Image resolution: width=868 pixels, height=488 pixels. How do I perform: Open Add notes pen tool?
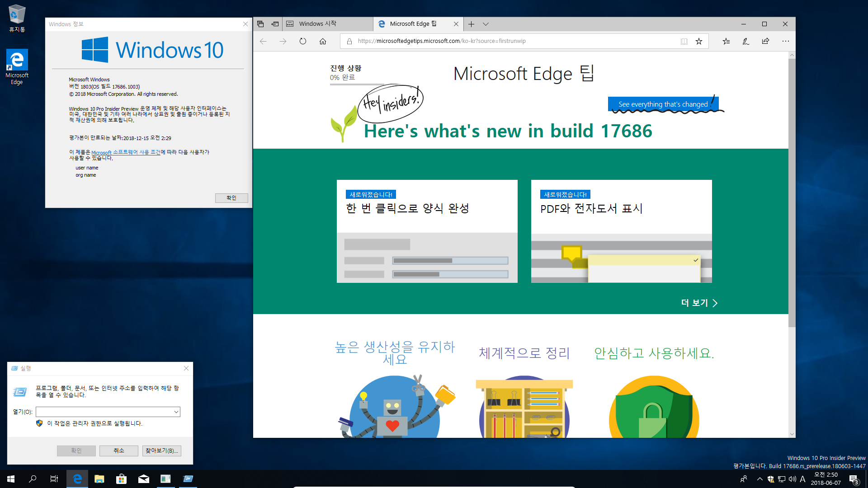746,41
